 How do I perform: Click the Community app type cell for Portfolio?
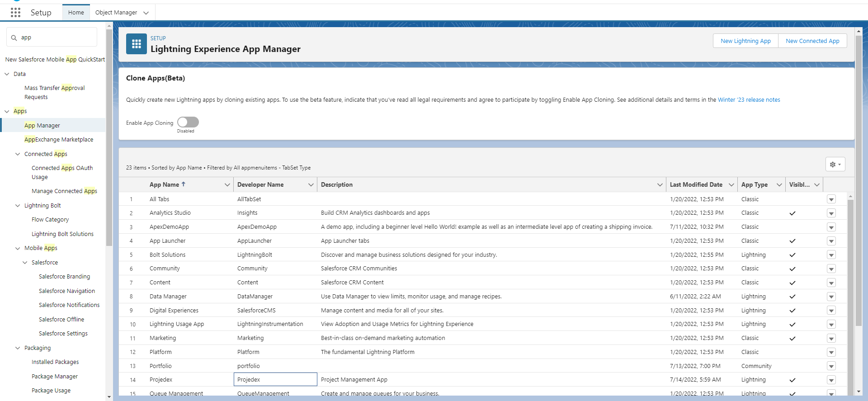tap(756, 366)
